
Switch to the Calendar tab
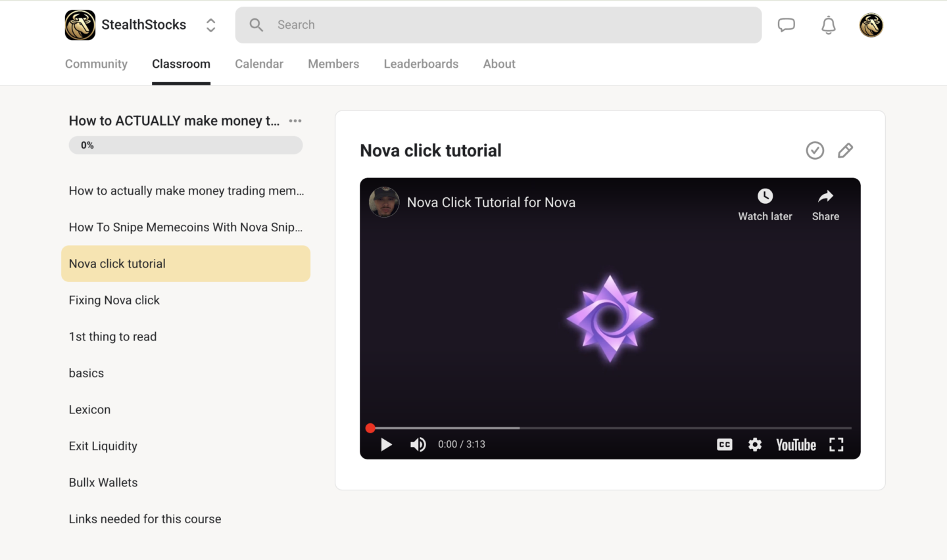tap(259, 64)
